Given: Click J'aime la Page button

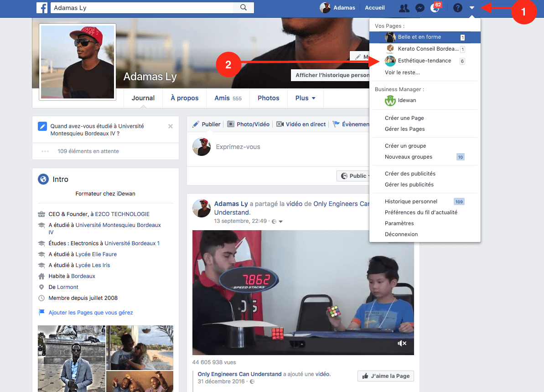Looking at the screenshot, I should [386, 376].
